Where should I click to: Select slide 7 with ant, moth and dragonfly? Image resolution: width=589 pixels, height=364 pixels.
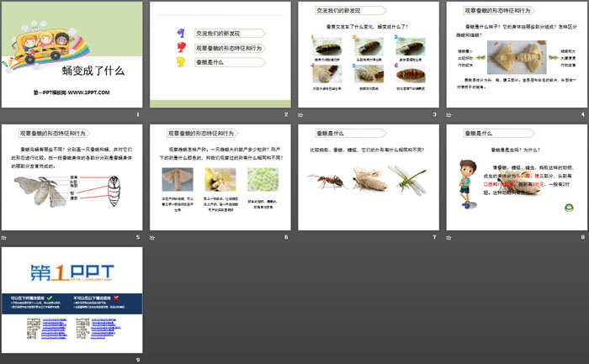click(x=369, y=177)
